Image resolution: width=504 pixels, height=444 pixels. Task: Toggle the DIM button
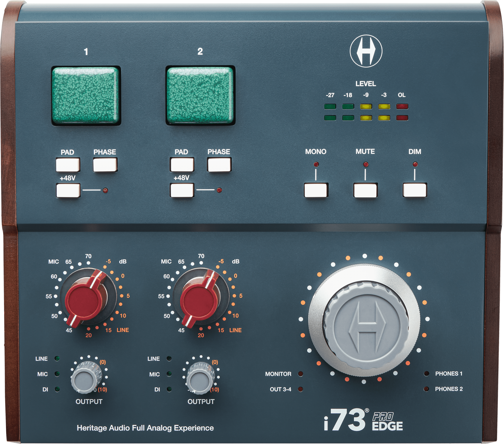point(415,190)
